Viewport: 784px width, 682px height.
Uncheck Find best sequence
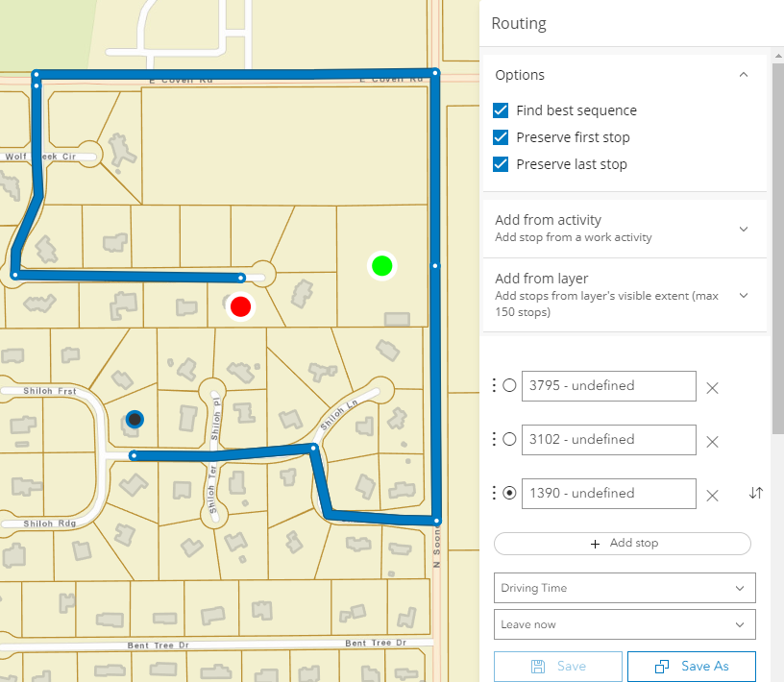(501, 110)
